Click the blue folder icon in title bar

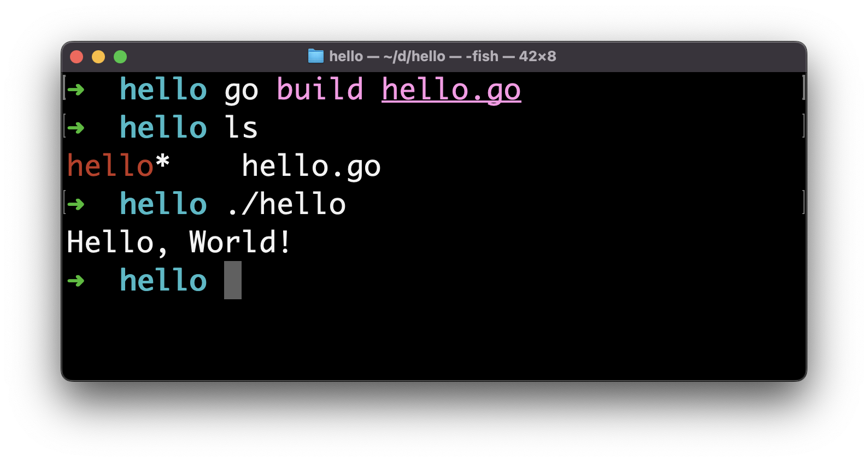coord(315,56)
